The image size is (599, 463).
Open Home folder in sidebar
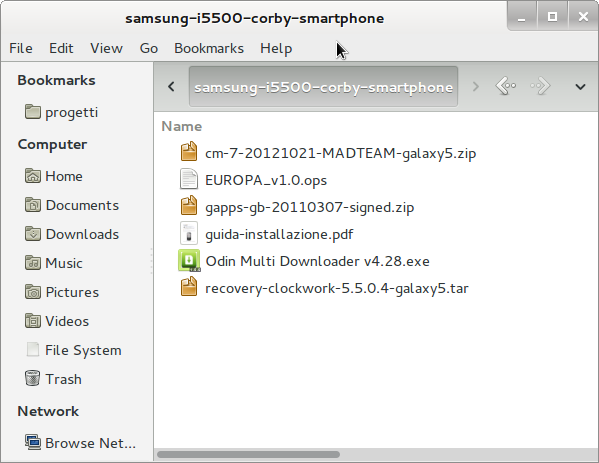tap(54, 176)
